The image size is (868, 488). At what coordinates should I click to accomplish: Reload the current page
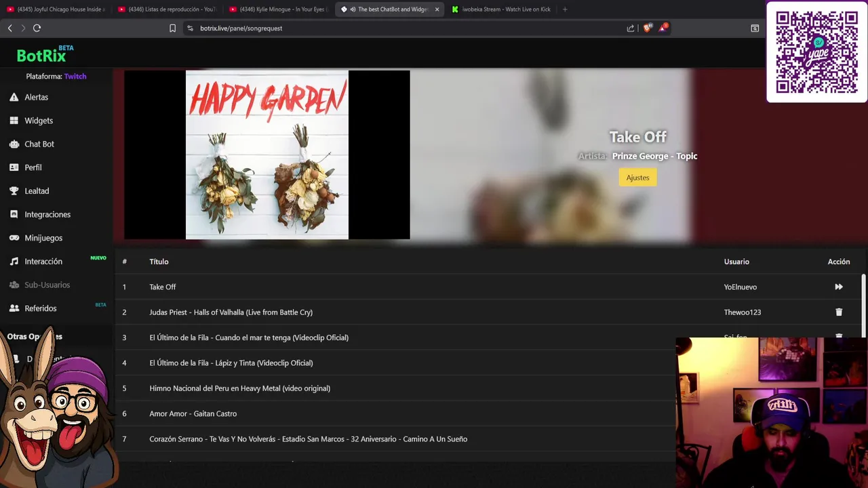[x=37, y=28]
